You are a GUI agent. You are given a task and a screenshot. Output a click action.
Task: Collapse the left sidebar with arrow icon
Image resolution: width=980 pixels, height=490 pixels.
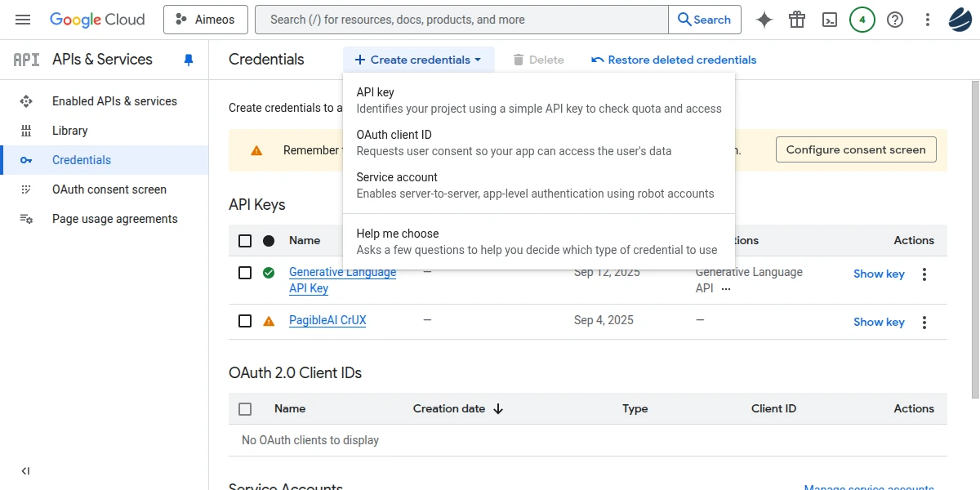25,471
